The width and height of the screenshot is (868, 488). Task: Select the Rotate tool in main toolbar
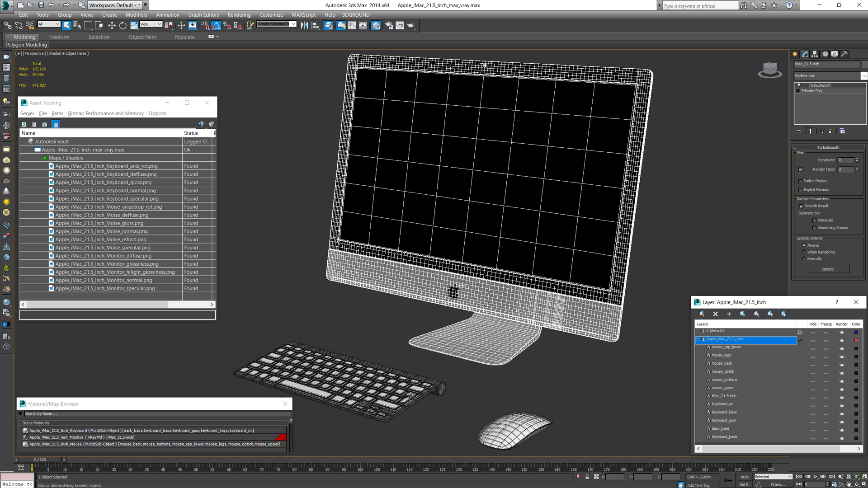click(x=123, y=26)
